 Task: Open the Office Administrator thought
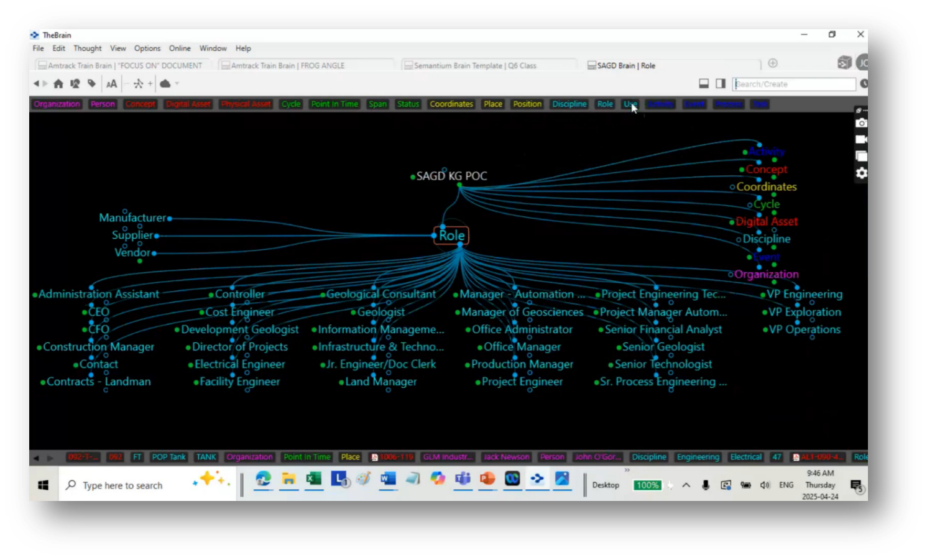click(522, 330)
